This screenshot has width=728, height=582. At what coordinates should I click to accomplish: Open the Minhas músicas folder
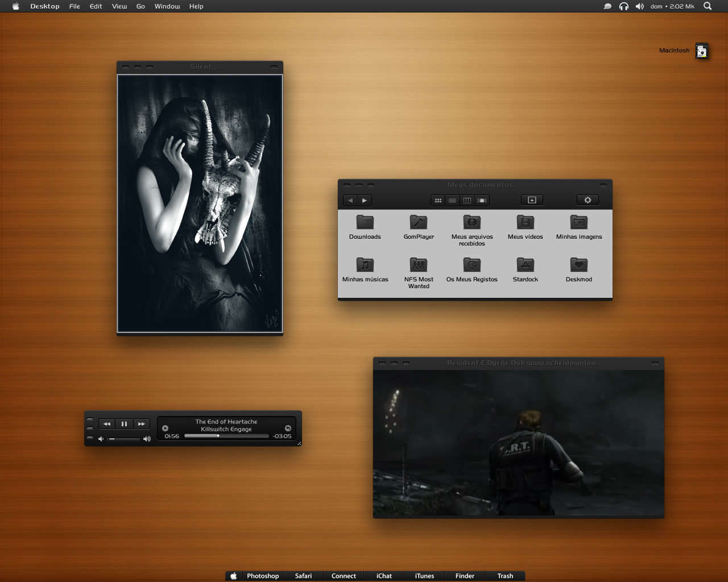tap(365, 269)
